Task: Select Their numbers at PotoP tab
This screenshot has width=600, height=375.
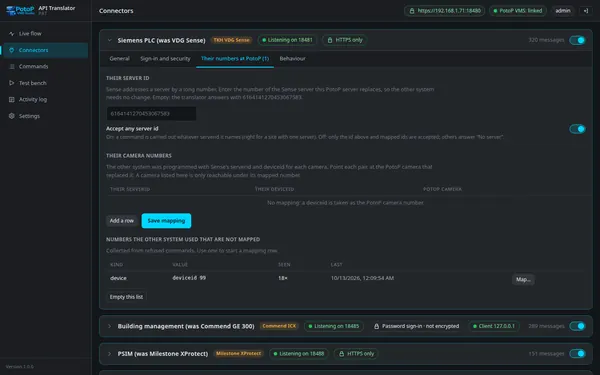Action: click(235, 59)
